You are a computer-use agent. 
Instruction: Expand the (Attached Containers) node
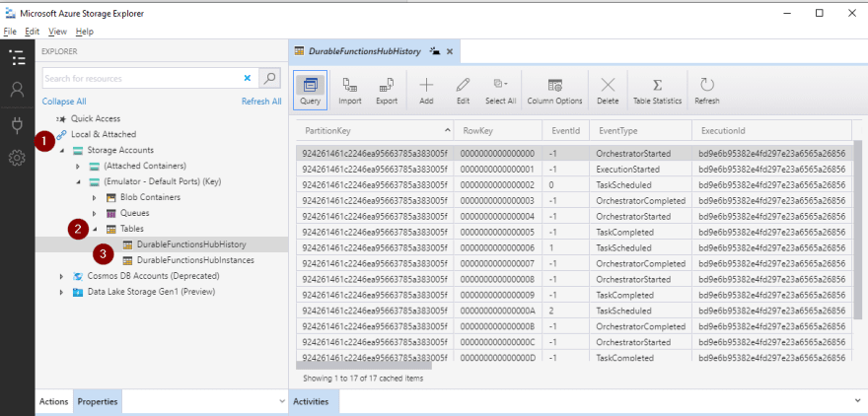(78, 166)
